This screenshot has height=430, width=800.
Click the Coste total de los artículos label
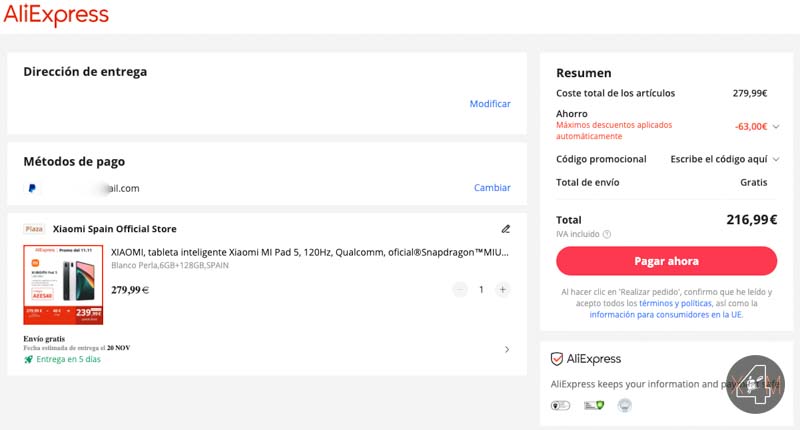(x=615, y=93)
